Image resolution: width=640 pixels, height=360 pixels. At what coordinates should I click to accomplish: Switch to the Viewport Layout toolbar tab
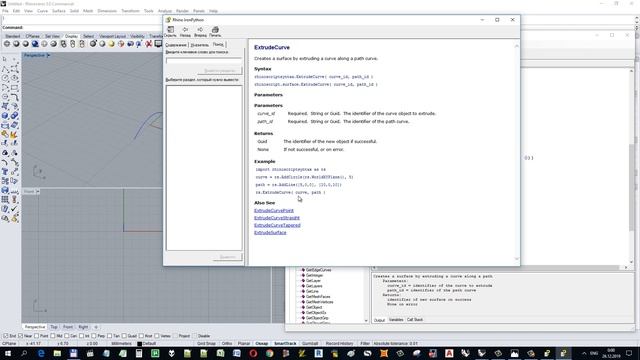pos(112,36)
